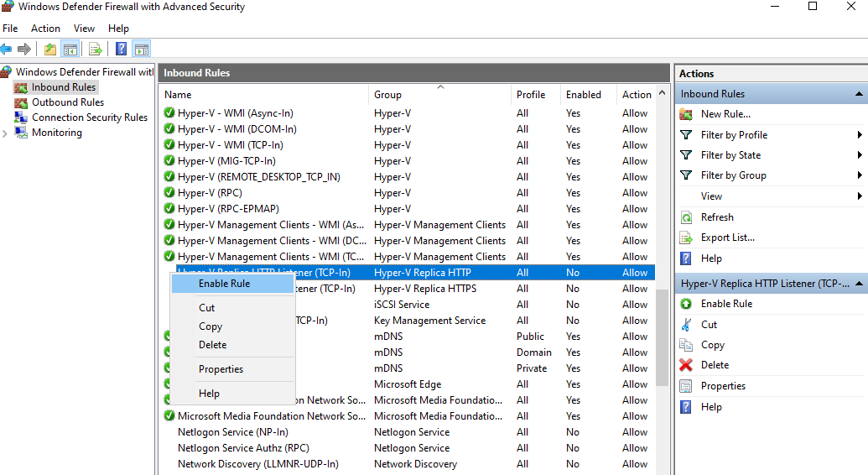Viewport: 868px width, 475px height.
Task: Click Refresh in the Actions pane
Action: tap(717, 217)
